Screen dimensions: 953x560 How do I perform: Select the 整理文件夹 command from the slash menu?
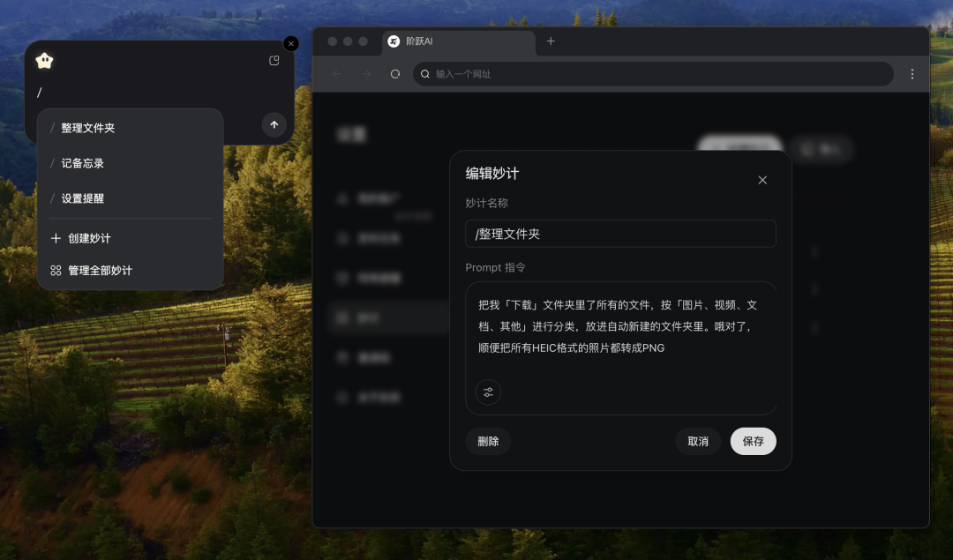pos(130,128)
